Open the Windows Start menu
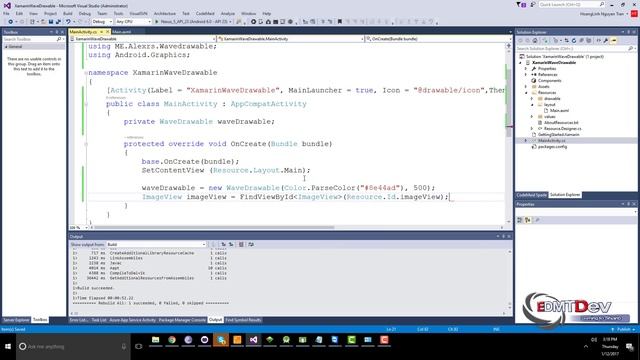Screen dimensions: 640x360 click(x=8, y=347)
